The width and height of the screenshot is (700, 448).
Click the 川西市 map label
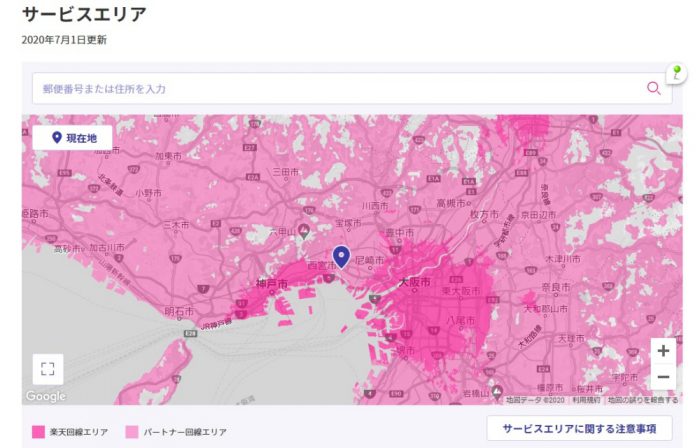click(x=375, y=206)
